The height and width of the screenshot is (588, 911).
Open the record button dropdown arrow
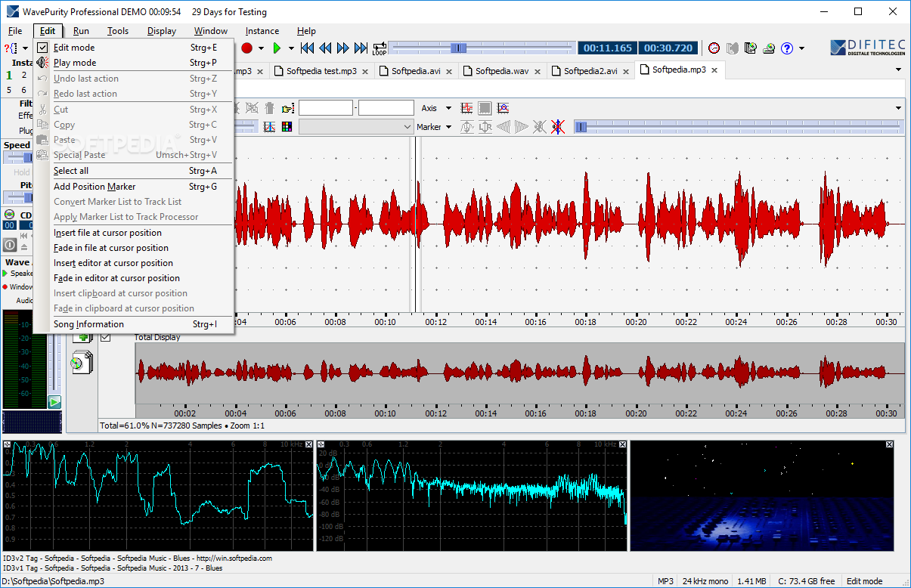pyautogui.click(x=261, y=48)
